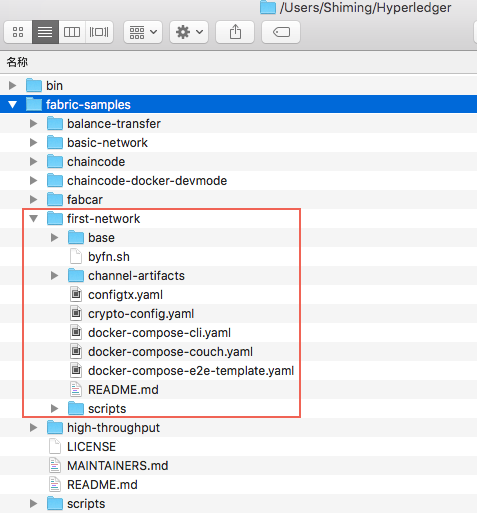Click the balance-transfer name
The width and height of the screenshot is (477, 519).
click(114, 124)
